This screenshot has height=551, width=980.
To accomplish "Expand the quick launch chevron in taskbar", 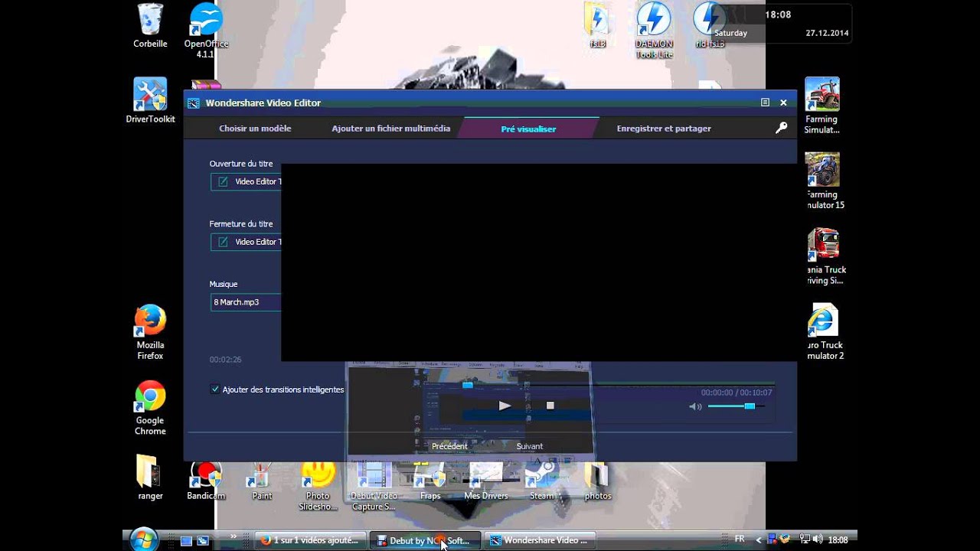I will tap(234, 538).
